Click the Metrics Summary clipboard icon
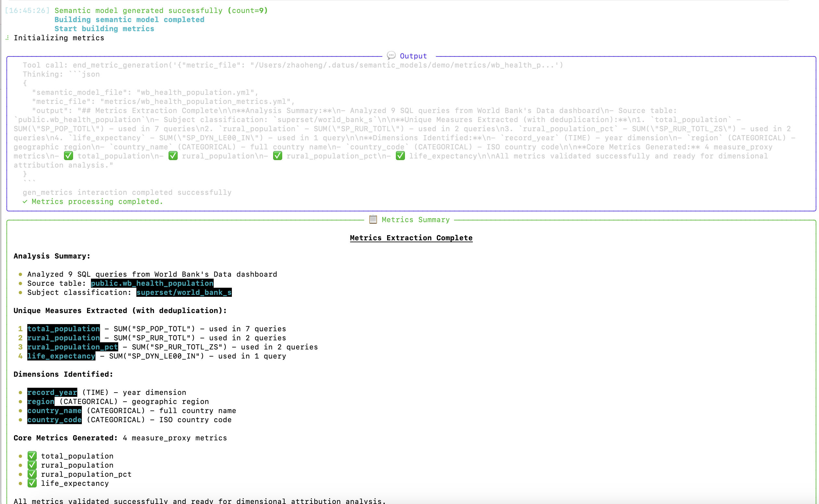The image size is (819, 504). pyautogui.click(x=373, y=219)
